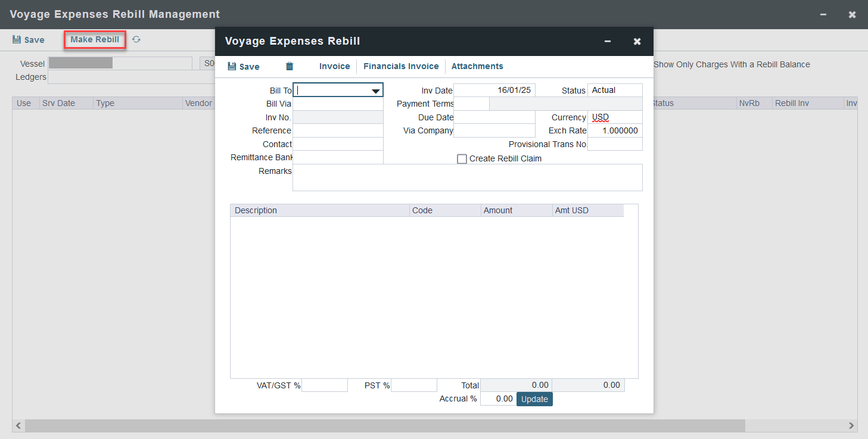Image resolution: width=868 pixels, height=439 pixels.
Task: Toggle Show Only Charges With a Rebill Balance
Action: 732,64
